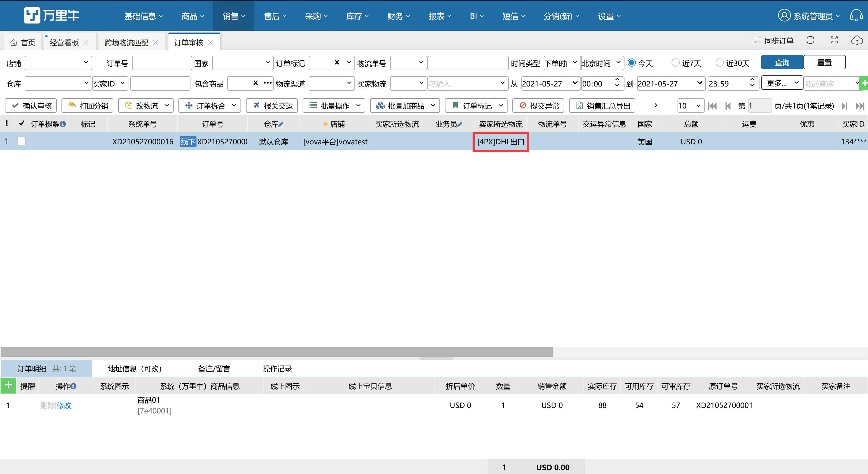Go to first page icon
Viewport: 868px width, 474px height.
(x=712, y=106)
